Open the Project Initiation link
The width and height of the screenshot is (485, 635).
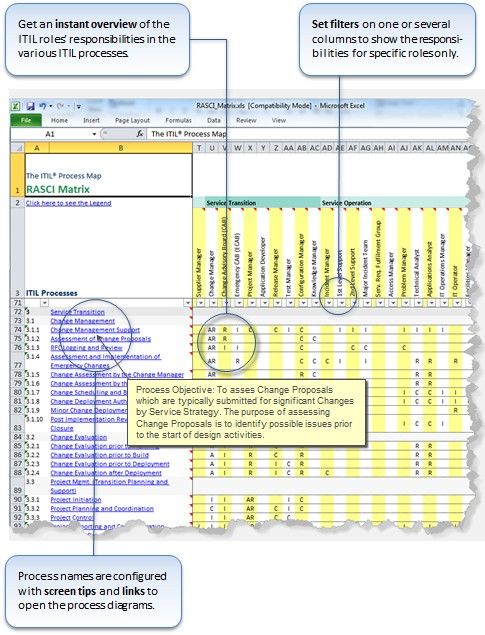point(76,500)
